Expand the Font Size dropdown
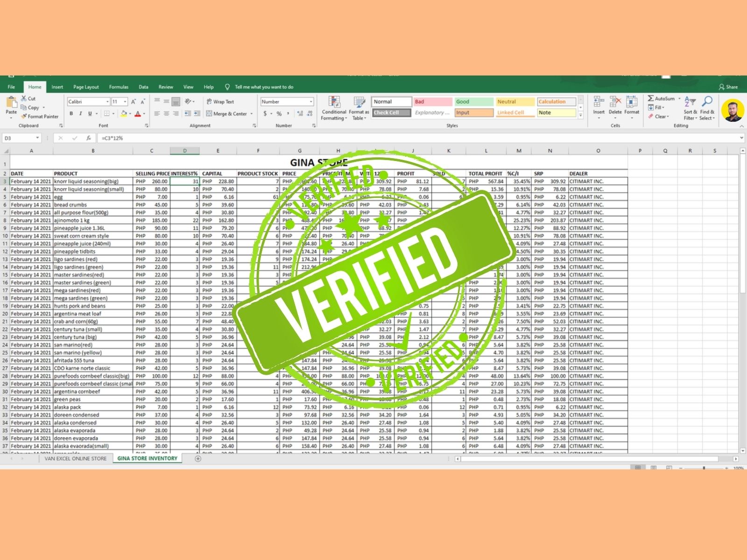This screenshot has width=747, height=560. 125,101
